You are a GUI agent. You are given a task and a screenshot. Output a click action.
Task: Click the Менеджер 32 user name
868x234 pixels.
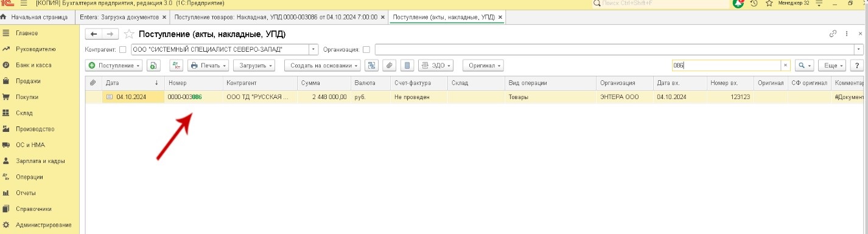[794, 4]
